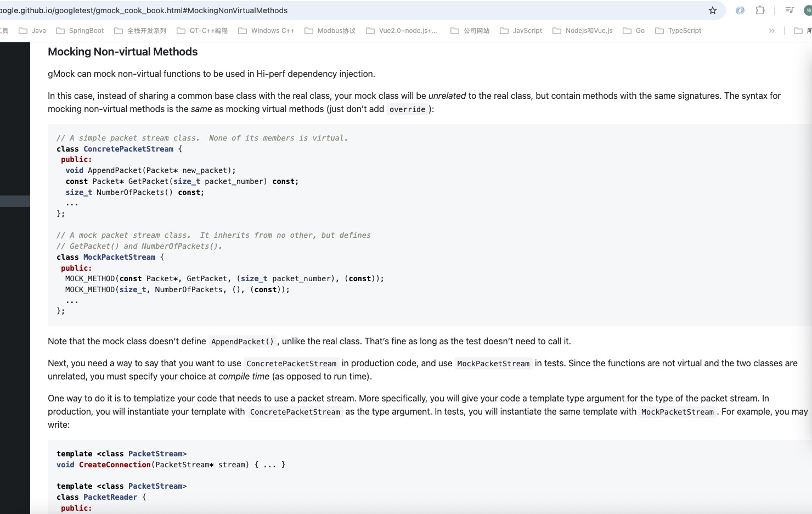The width and height of the screenshot is (812, 514).
Task: Open the Extensions puzzle-piece menu
Action: coord(760,10)
